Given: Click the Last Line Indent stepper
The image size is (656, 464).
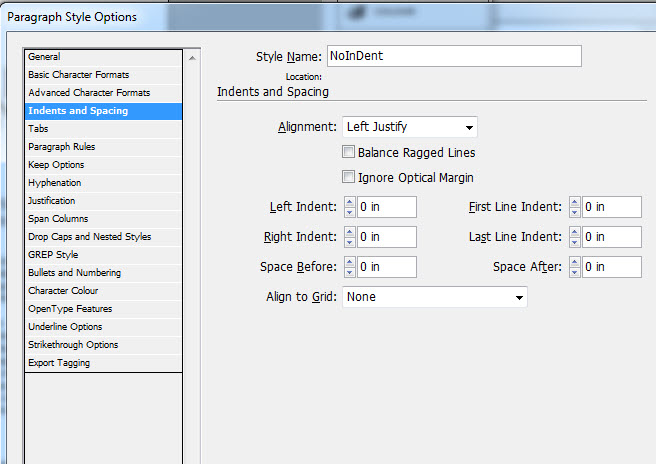Looking at the screenshot, I should point(574,237).
